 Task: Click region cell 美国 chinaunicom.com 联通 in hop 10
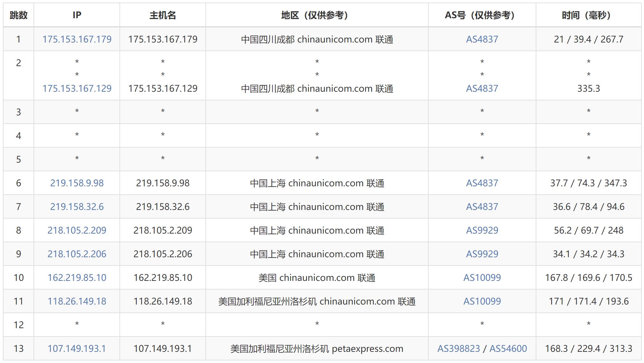[317, 278]
